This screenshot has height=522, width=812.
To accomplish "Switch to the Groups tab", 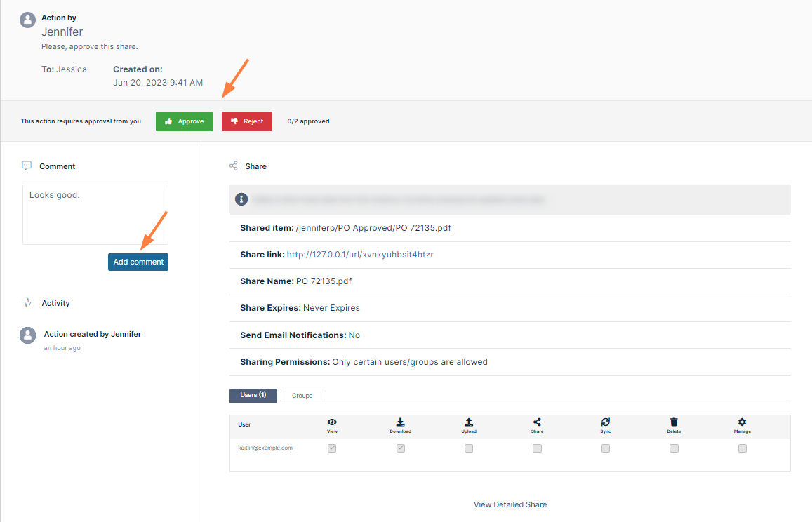I will (x=302, y=396).
